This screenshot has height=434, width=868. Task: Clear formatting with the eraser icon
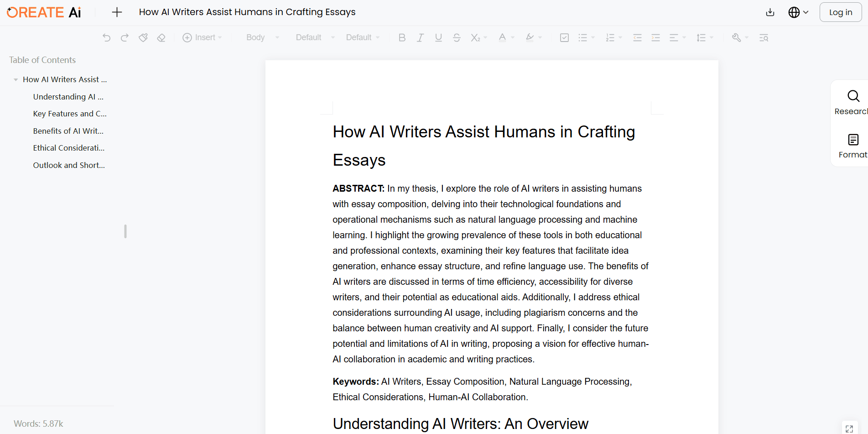(161, 37)
